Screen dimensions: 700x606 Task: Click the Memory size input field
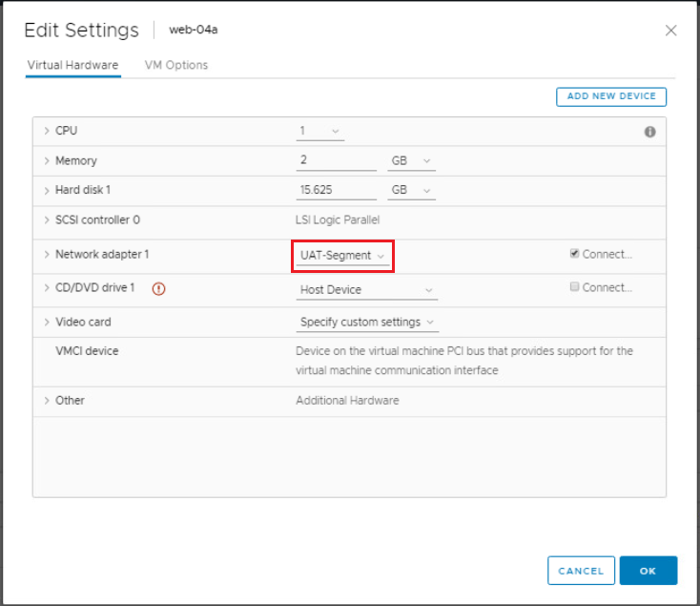(x=336, y=160)
